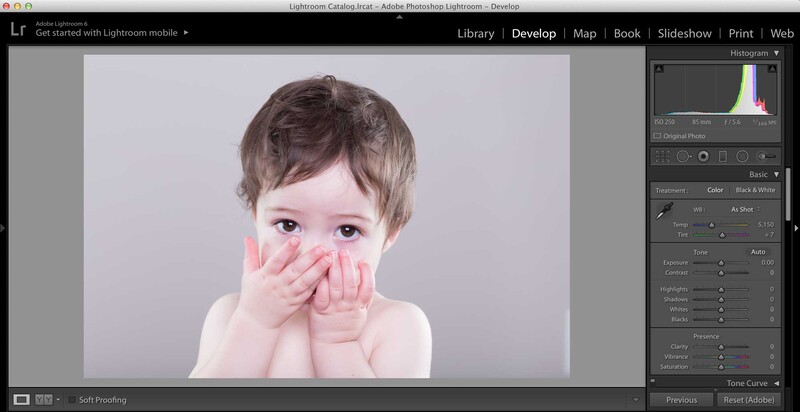Click the Temp value 5,150 field
800x412 pixels.
pyautogui.click(x=765, y=224)
